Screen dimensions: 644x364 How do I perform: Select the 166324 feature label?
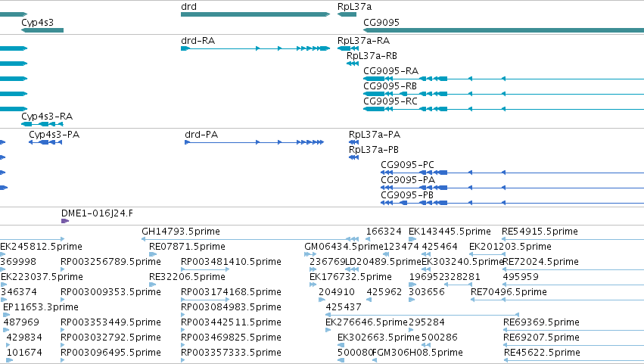[384, 232]
